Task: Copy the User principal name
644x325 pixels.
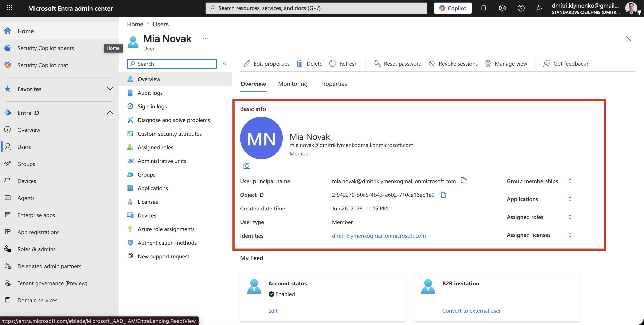Action: click(x=464, y=181)
